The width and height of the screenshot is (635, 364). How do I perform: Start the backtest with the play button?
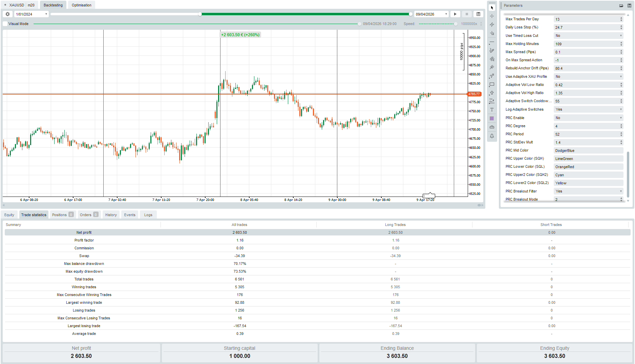[x=455, y=14]
